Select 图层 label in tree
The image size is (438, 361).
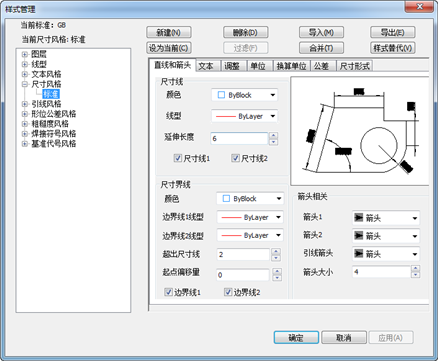point(39,54)
